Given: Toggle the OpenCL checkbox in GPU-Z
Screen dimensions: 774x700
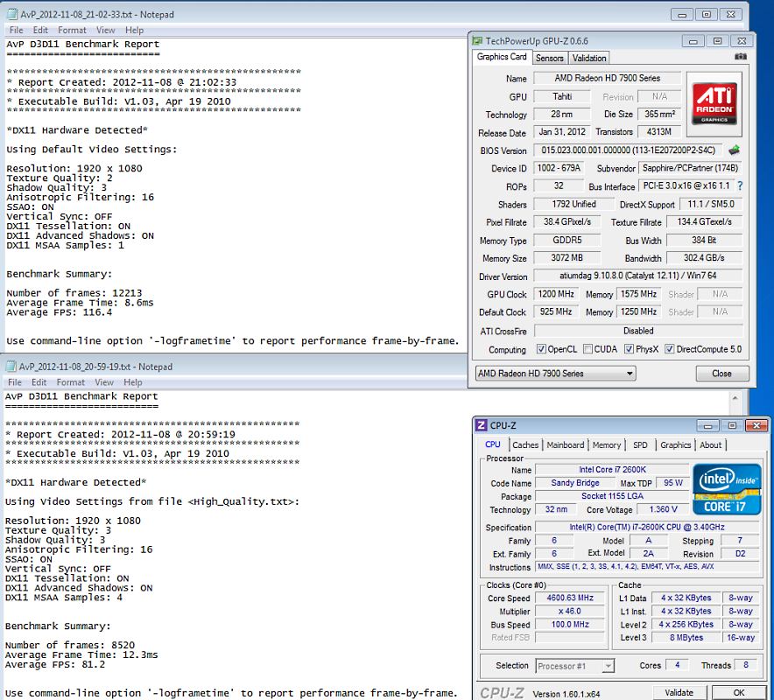Looking at the screenshot, I should coord(541,349).
